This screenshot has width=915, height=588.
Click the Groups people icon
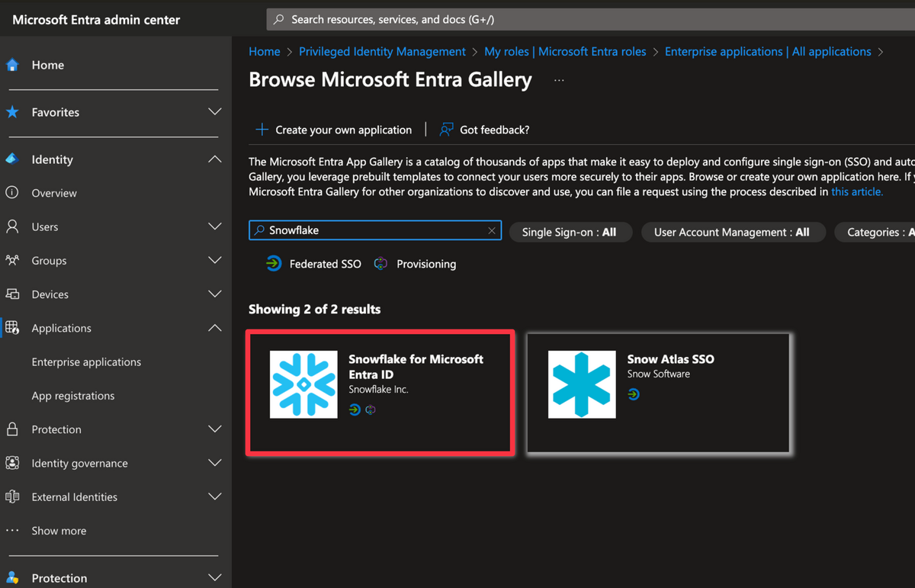tap(12, 260)
